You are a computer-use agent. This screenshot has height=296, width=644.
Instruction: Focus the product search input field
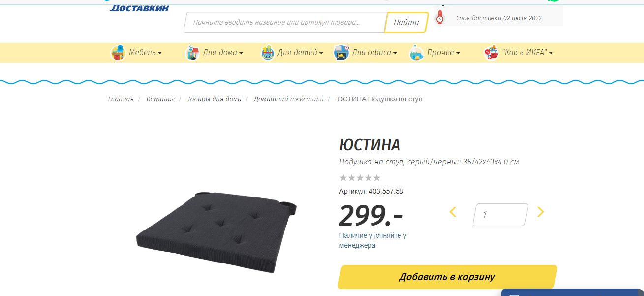point(284,22)
